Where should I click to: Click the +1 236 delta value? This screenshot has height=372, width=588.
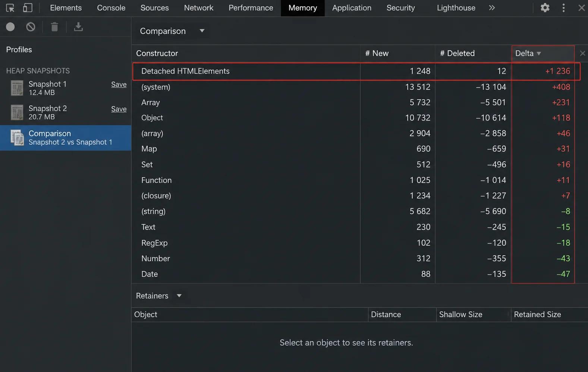coord(557,71)
